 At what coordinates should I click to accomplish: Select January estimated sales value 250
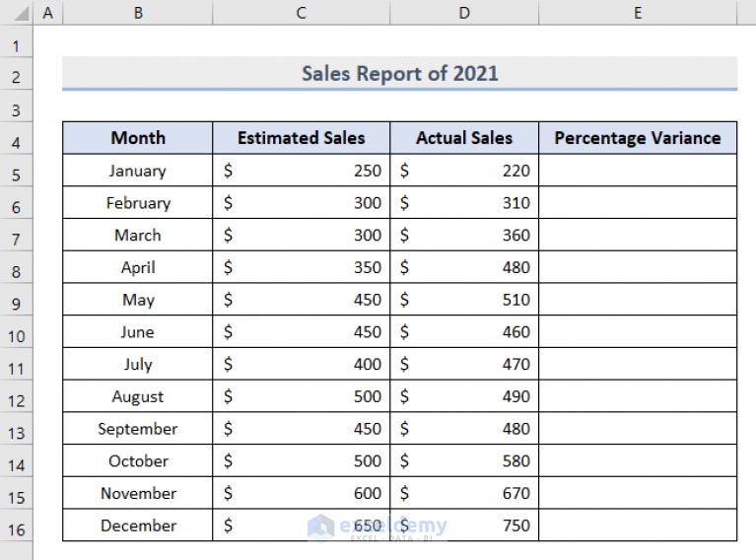pos(302,171)
